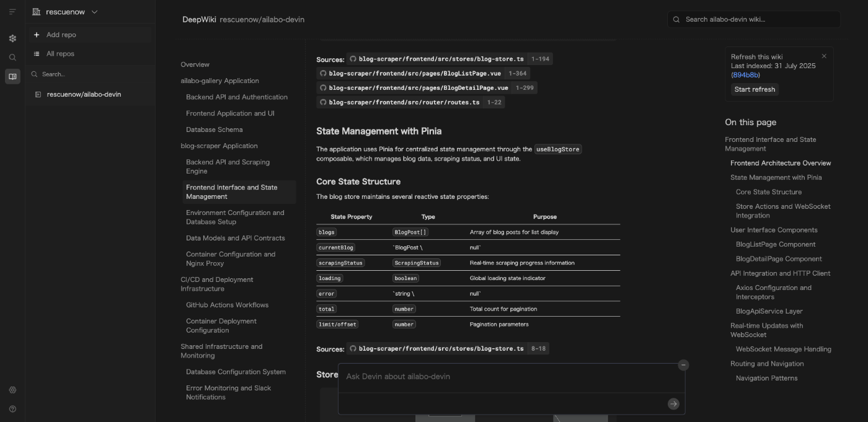Click Start refresh button

click(x=755, y=89)
